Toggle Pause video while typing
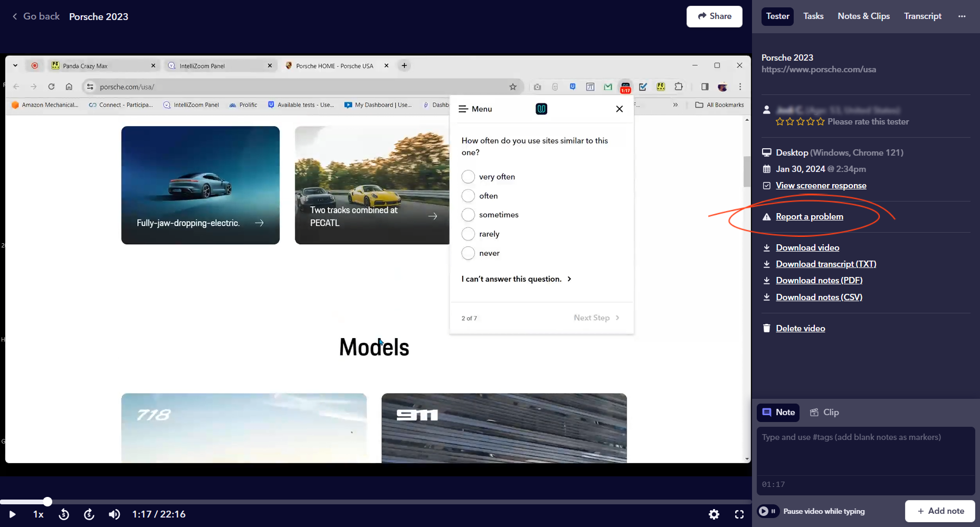 pos(768,511)
